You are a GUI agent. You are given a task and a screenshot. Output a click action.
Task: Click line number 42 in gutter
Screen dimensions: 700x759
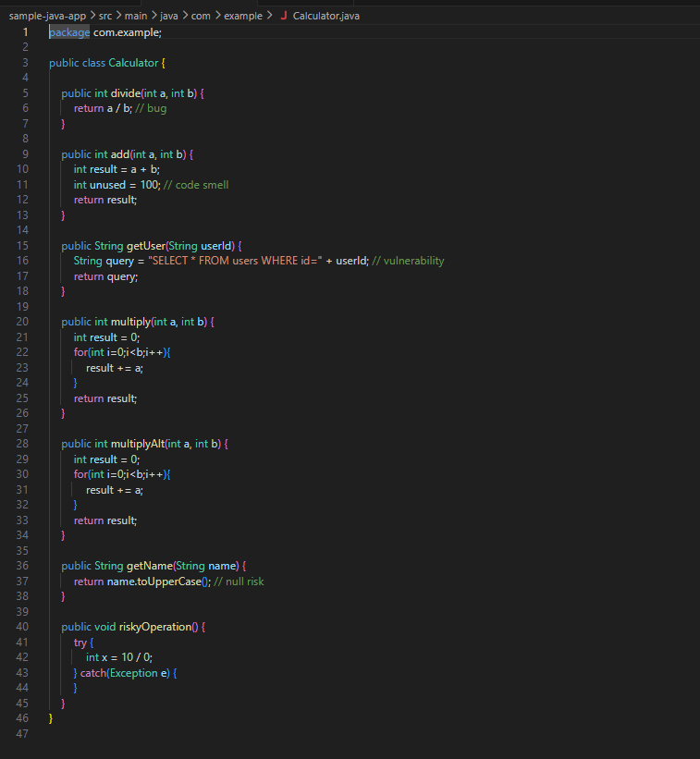(x=22, y=657)
